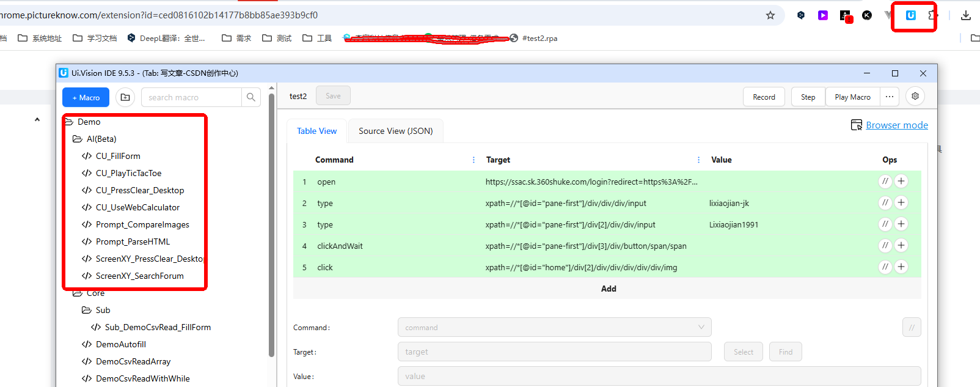Comment out row 3 type command
The image size is (980, 387).
(885, 224)
